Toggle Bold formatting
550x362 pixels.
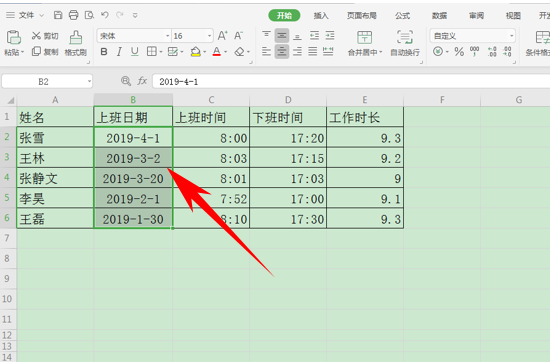104,52
